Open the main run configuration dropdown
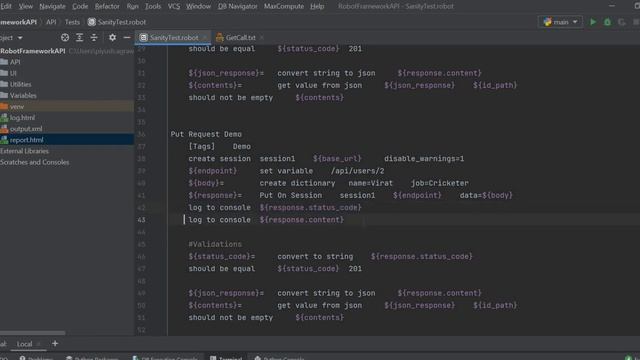Screen dimensions: 640x360 [x=561, y=22]
